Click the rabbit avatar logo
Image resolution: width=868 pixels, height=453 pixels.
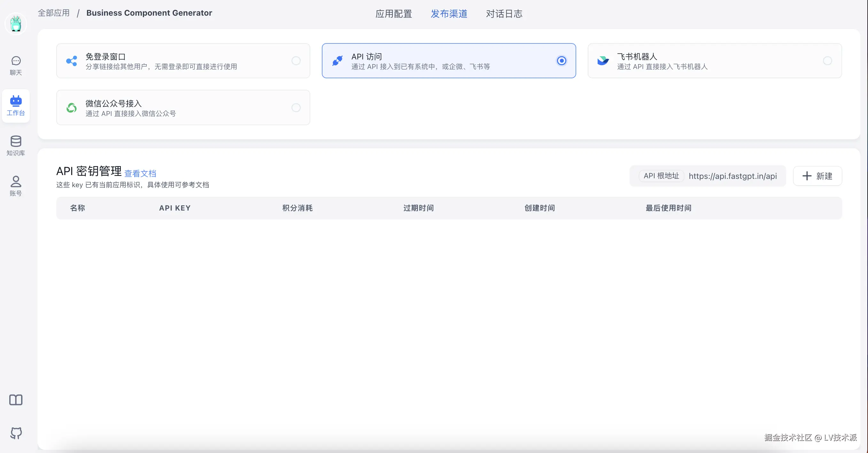15,24
